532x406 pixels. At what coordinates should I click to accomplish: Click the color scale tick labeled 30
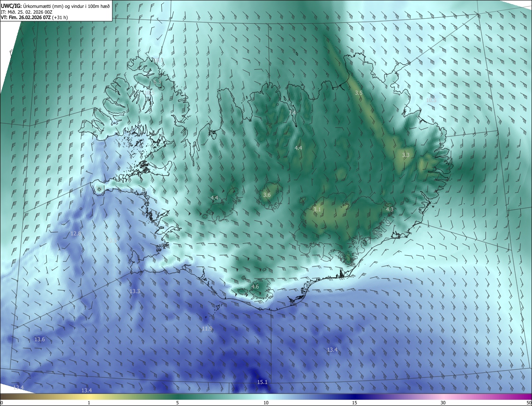point(443,403)
